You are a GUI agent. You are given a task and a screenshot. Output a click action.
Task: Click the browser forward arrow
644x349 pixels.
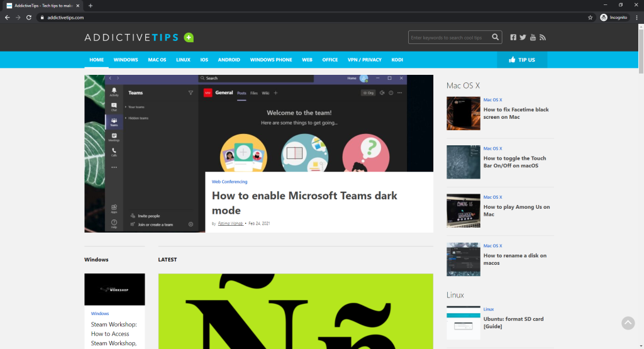point(18,17)
